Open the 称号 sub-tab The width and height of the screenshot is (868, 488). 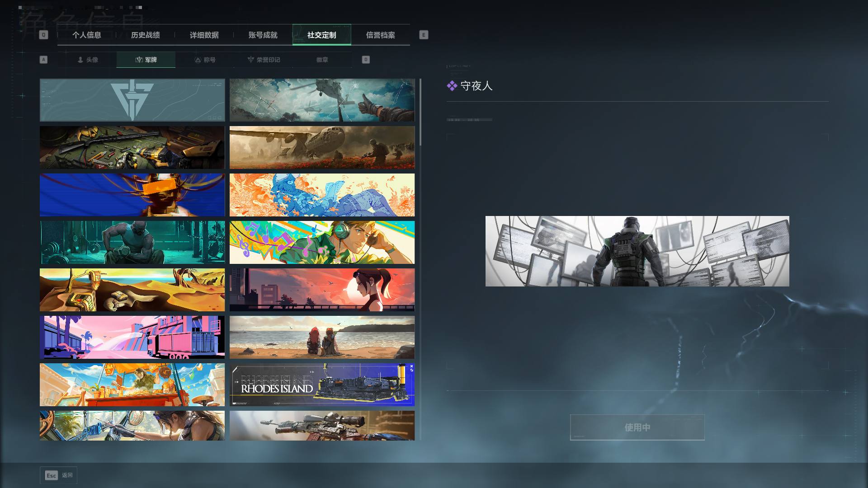click(x=205, y=60)
